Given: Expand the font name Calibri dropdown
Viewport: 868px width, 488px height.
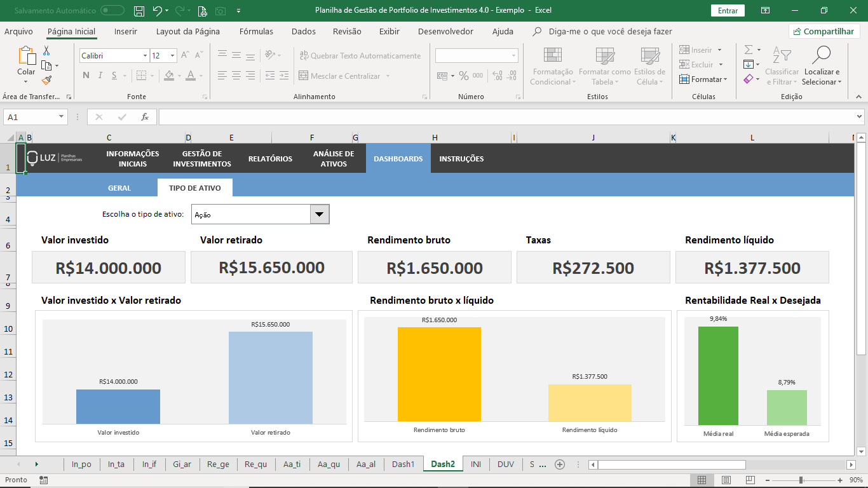Looking at the screenshot, I should tap(145, 56).
